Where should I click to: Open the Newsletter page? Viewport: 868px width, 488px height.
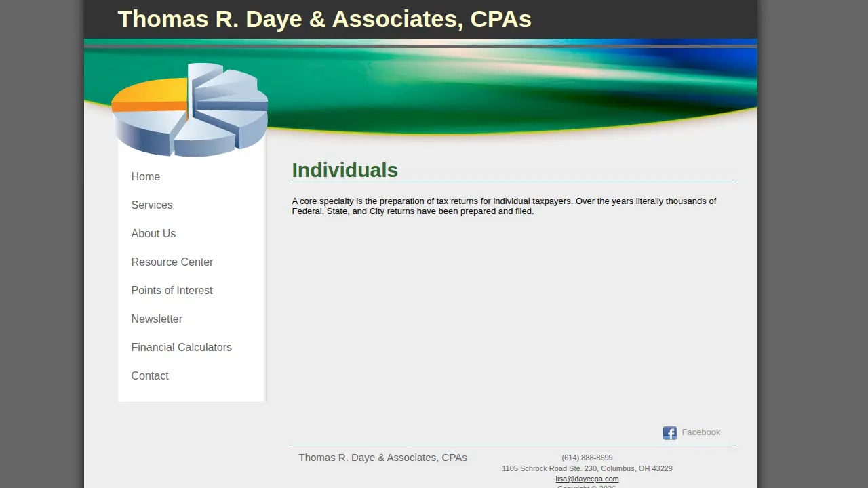click(x=157, y=319)
